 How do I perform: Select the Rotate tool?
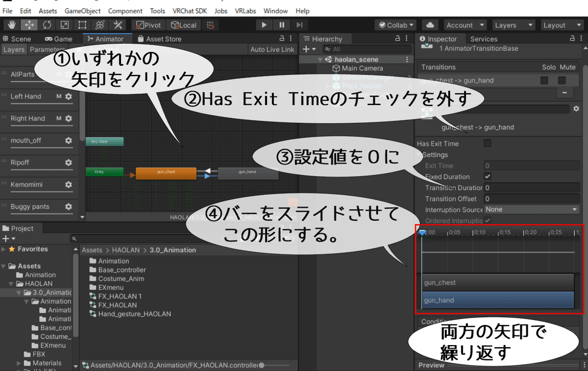point(47,25)
